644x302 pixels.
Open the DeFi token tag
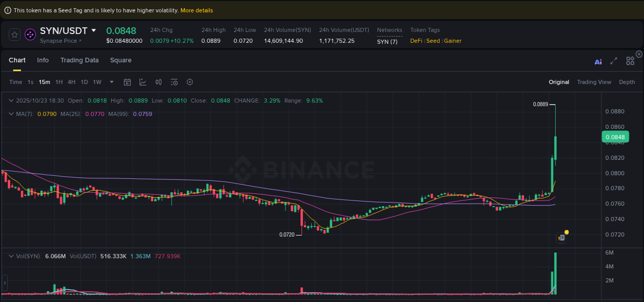coord(416,41)
